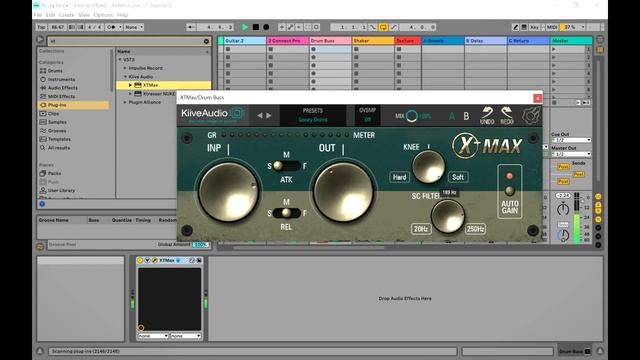Image resolution: width=640 pixels, height=360 pixels.
Task: Click the REDO arrow in XTMax
Action: 507,116
